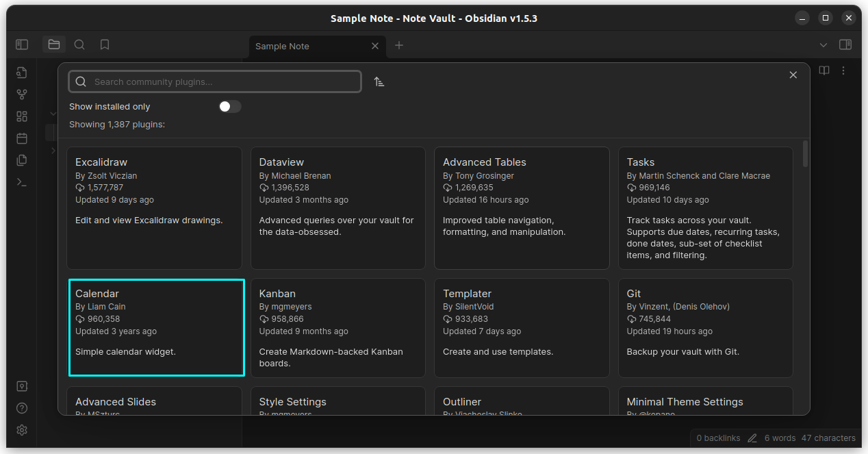
Task: Open the tab list dropdown
Action: click(x=824, y=44)
